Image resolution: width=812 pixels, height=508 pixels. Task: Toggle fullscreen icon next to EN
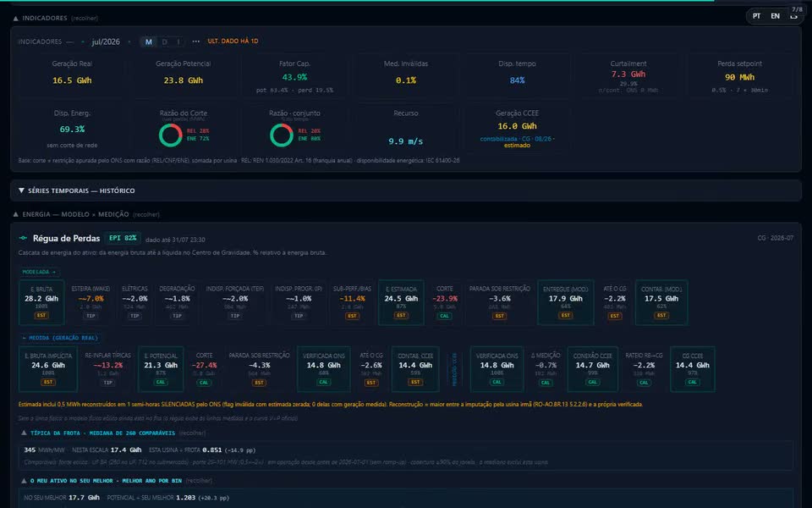pyautogui.click(x=793, y=16)
